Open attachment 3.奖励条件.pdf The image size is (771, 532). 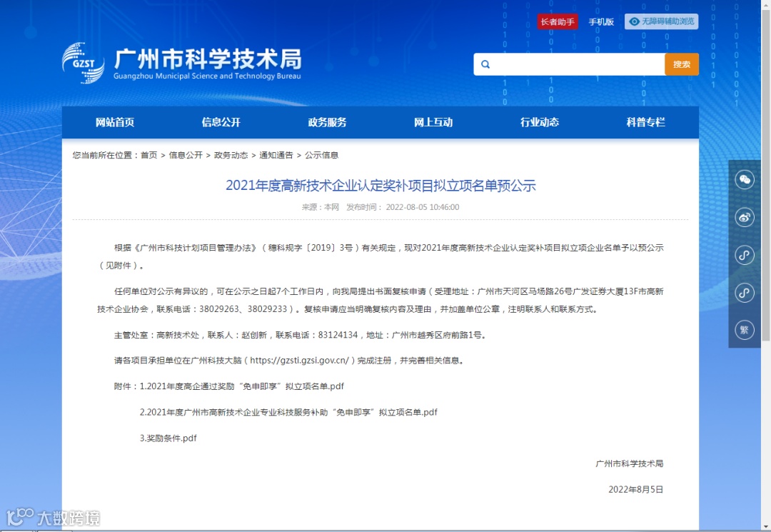point(168,438)
